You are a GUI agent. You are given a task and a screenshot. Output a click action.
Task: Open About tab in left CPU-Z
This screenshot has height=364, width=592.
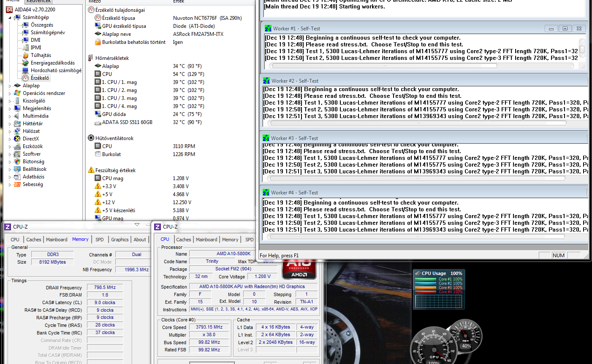140,240
